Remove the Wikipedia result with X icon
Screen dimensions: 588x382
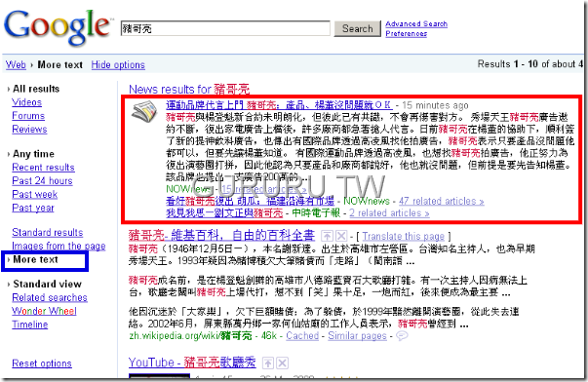coord(341,236)
